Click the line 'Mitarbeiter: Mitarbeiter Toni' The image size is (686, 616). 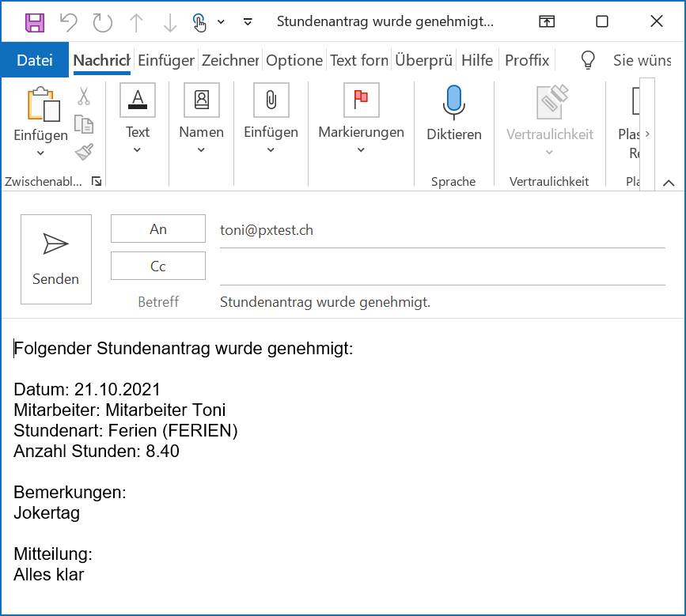click(x=119, y=410)
